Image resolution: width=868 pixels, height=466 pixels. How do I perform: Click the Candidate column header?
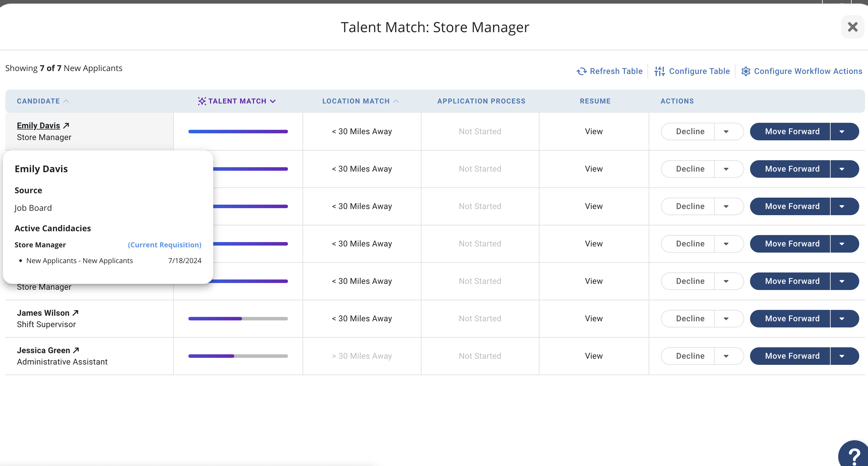point(38,101)
